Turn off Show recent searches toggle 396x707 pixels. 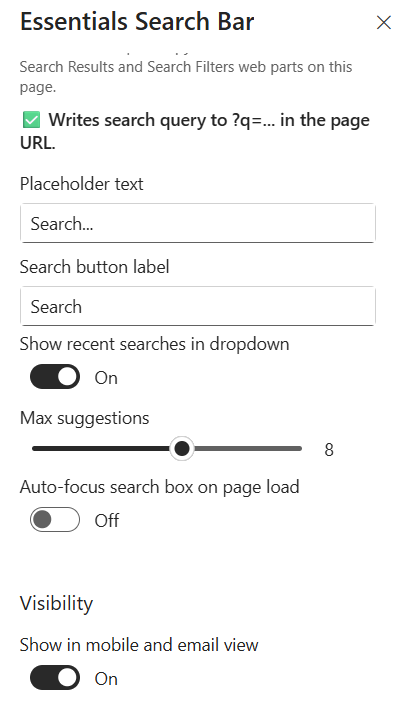coord(55,376)
